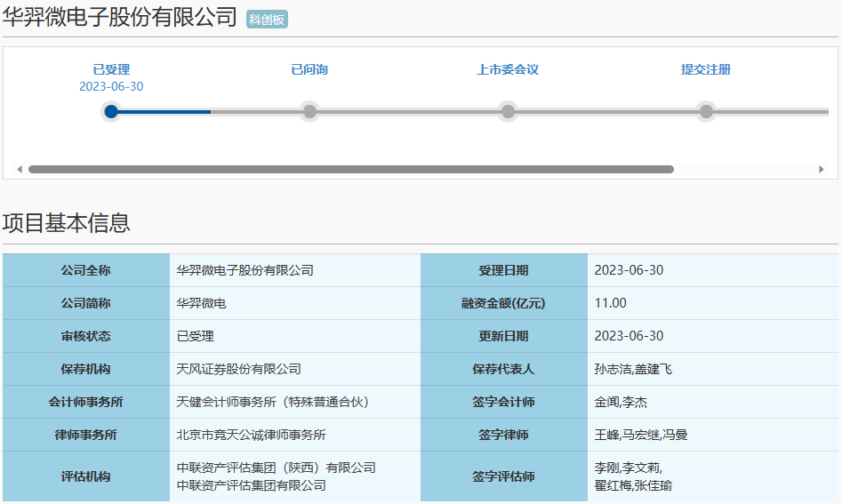Click the 中联资产评估集团（陕西）有限公司 line

point(276,468)
